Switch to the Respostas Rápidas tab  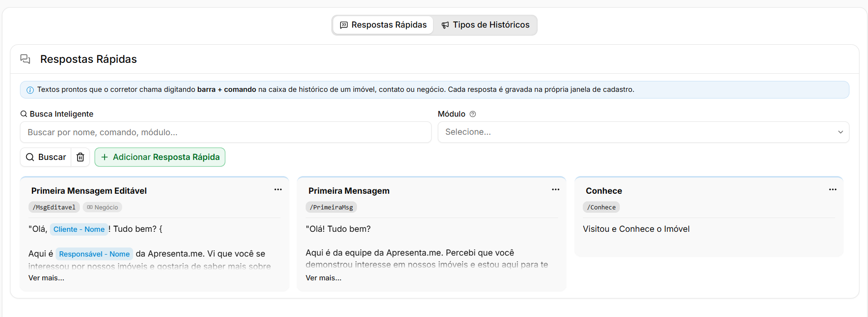(383, 25)
